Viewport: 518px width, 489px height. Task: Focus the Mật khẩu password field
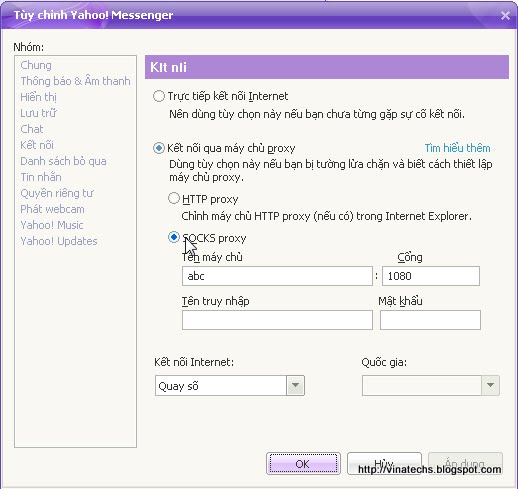tap(430, 320)
